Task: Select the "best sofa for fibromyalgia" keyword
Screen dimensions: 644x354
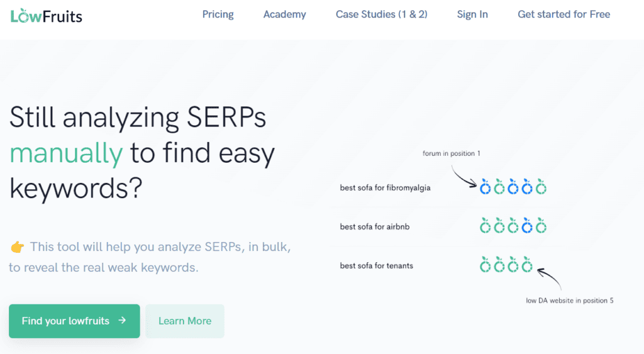Action: (385, 187)
